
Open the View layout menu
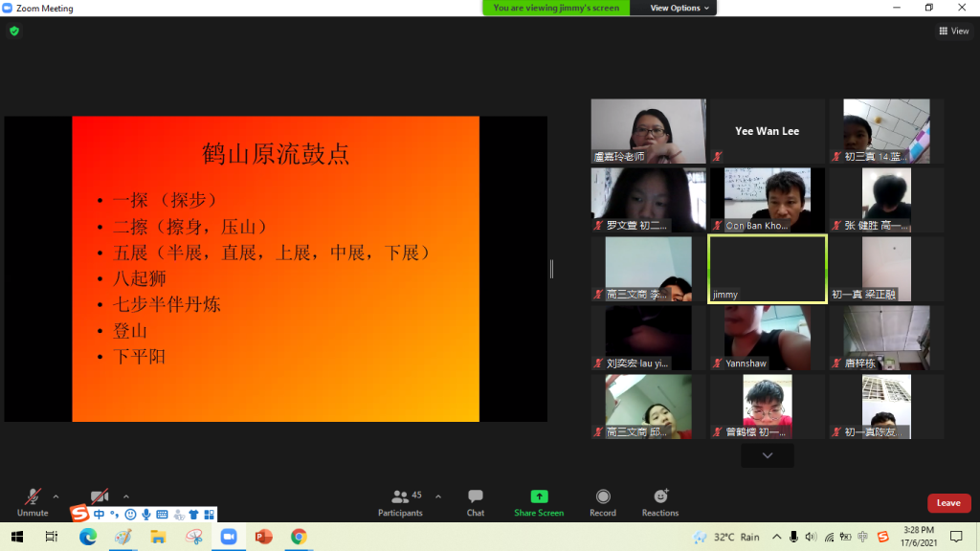953,31
